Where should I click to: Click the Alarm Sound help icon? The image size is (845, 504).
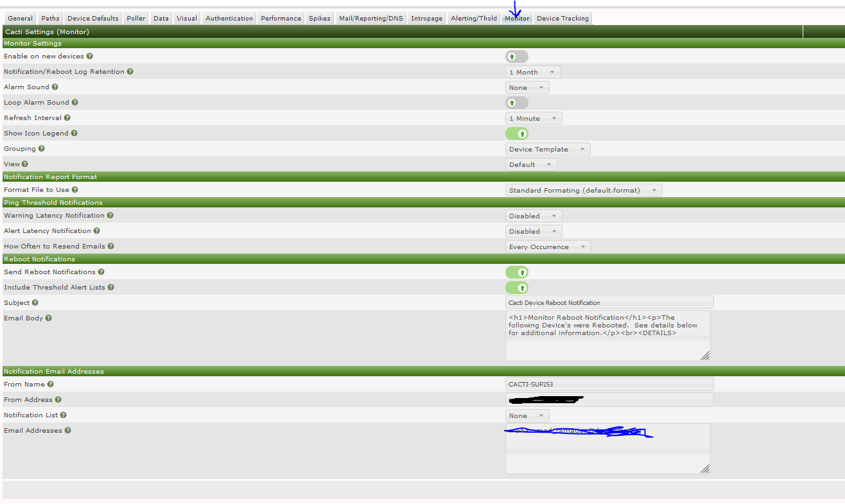(55, 87)
